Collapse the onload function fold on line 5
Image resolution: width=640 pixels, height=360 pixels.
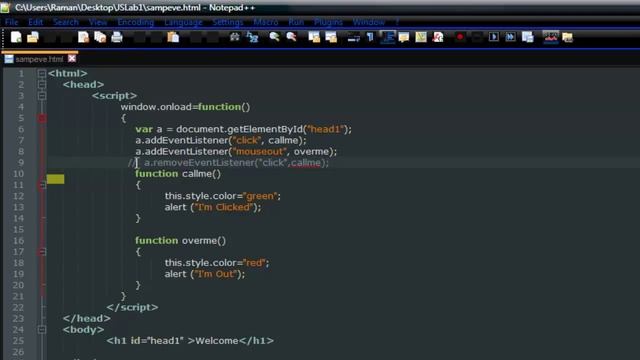[x=42, y=118]
